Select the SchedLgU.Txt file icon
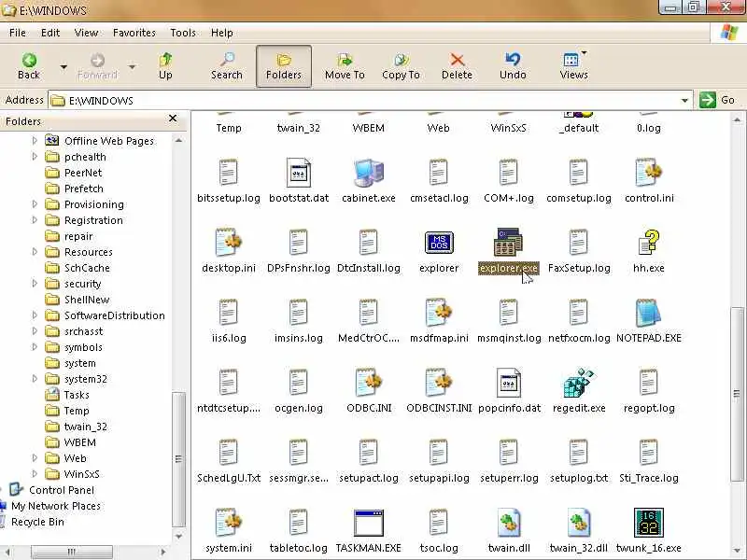Viewport: 747px width, 560px height. [229, 453]
